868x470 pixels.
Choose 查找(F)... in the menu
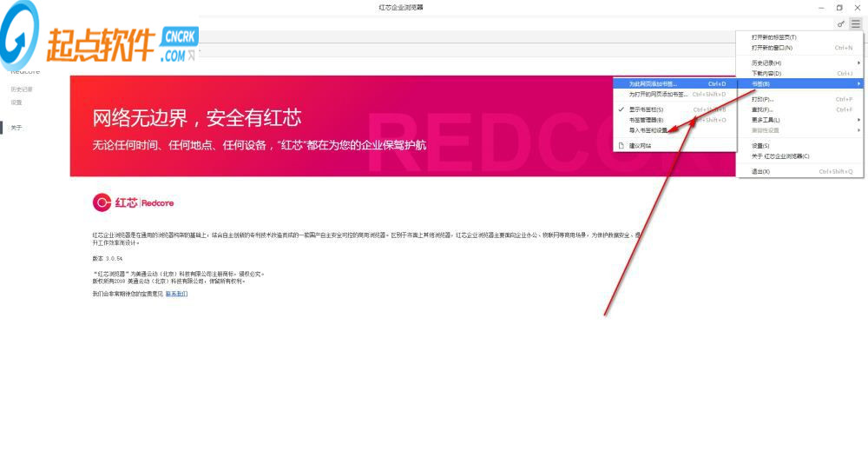coord(799,109)
